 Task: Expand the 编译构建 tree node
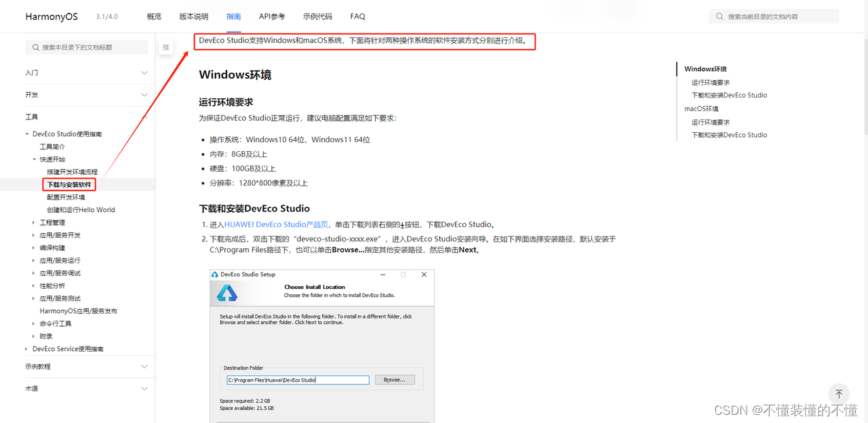click(x=35, y=248)
